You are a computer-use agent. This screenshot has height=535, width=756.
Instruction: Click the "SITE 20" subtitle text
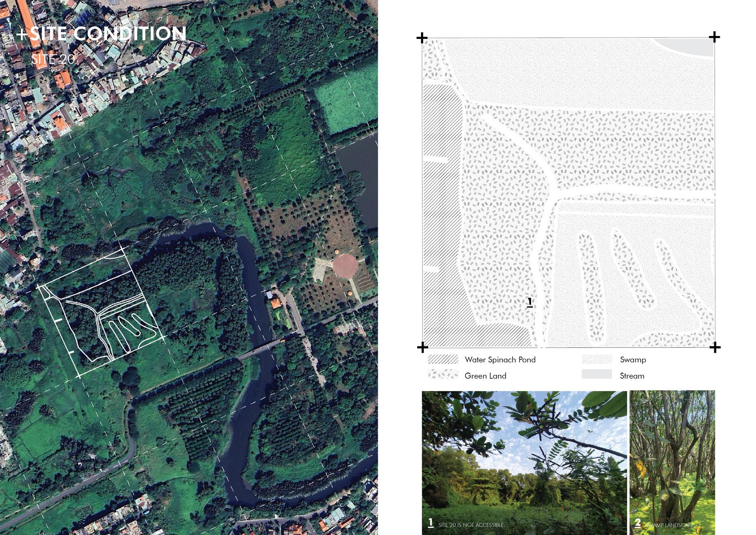(53, 59)
